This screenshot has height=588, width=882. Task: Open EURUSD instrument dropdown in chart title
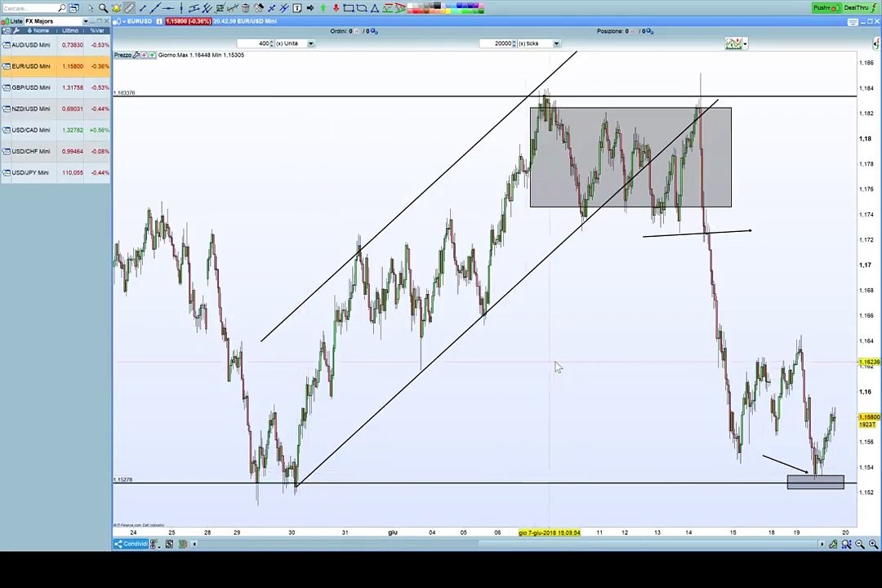124,21
